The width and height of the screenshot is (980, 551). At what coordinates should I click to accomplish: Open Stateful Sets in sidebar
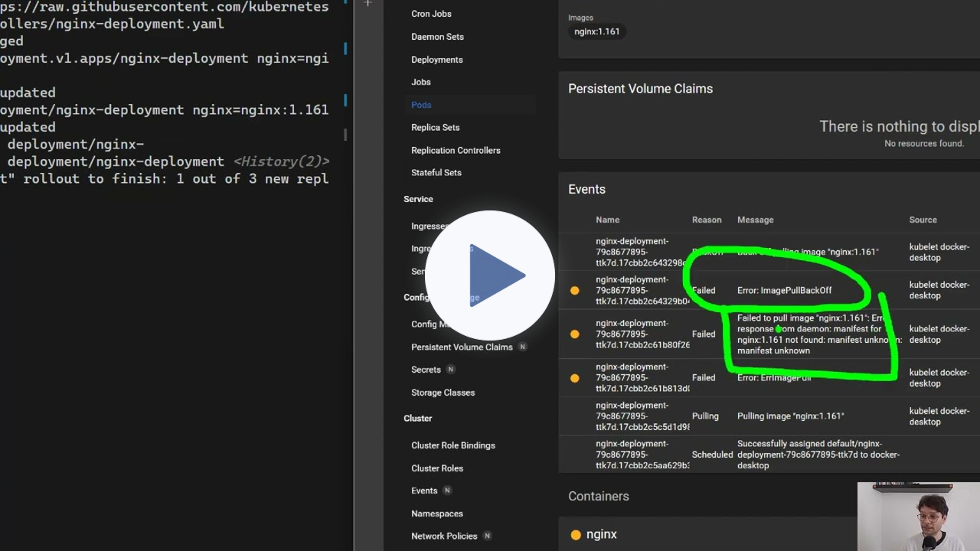click(436, 173)
